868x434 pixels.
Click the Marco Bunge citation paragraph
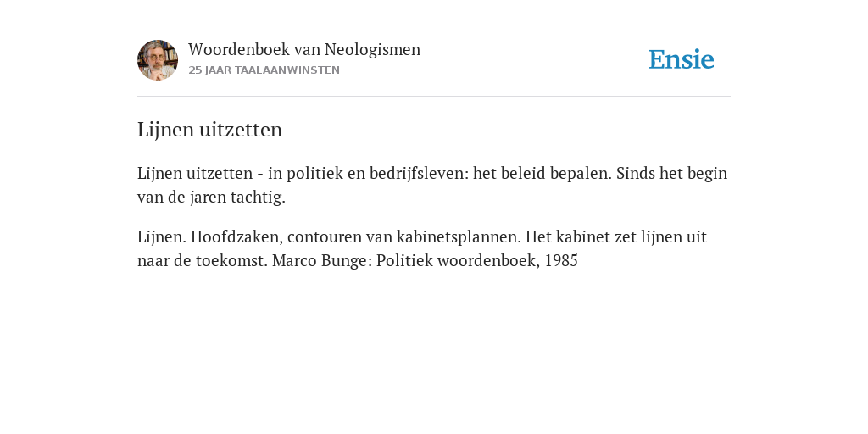pos(422,248)
